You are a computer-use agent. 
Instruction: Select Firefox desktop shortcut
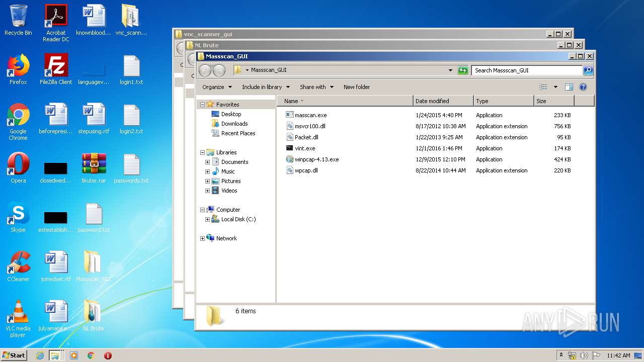18,69
